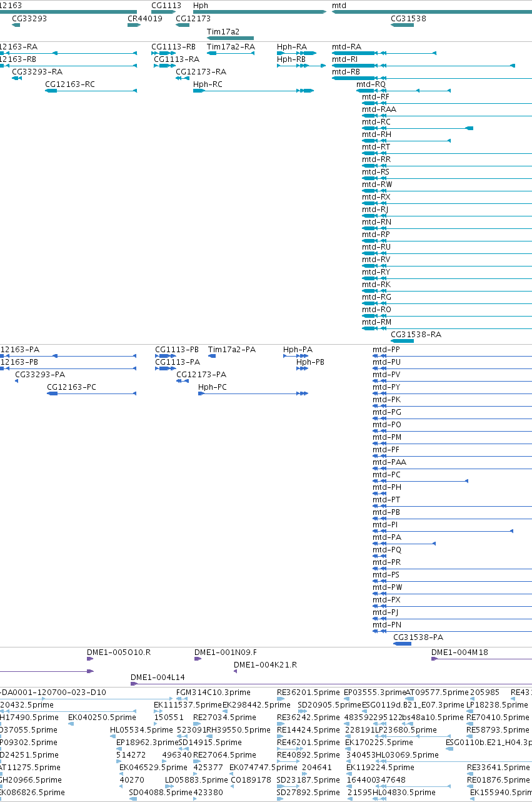
Task: Click the Tim17a2-PA protein label
Action: tap(232, 350)
